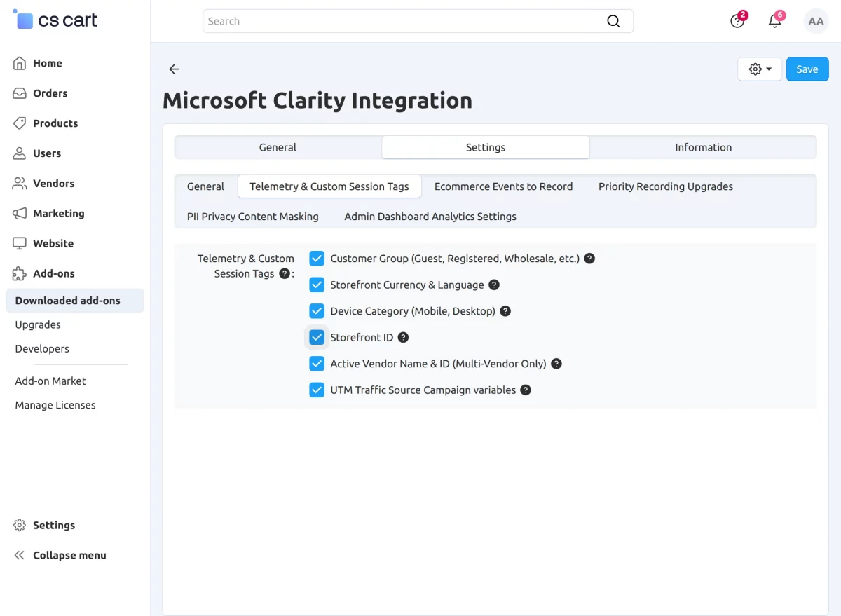Click help icon beside Session Tags label
Screen dimensions: 841x616
[285, 273]
